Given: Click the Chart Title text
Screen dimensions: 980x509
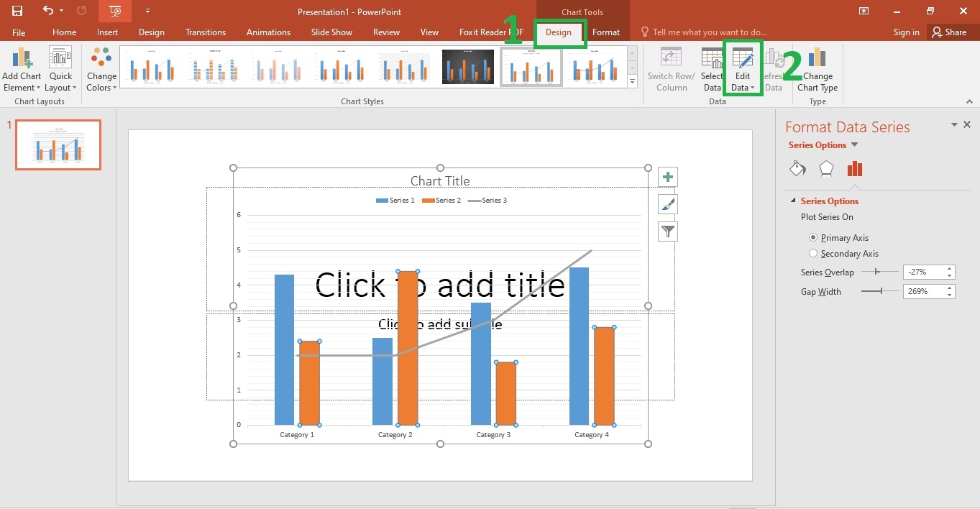Looking at the screenshot, I should point(440,181).
